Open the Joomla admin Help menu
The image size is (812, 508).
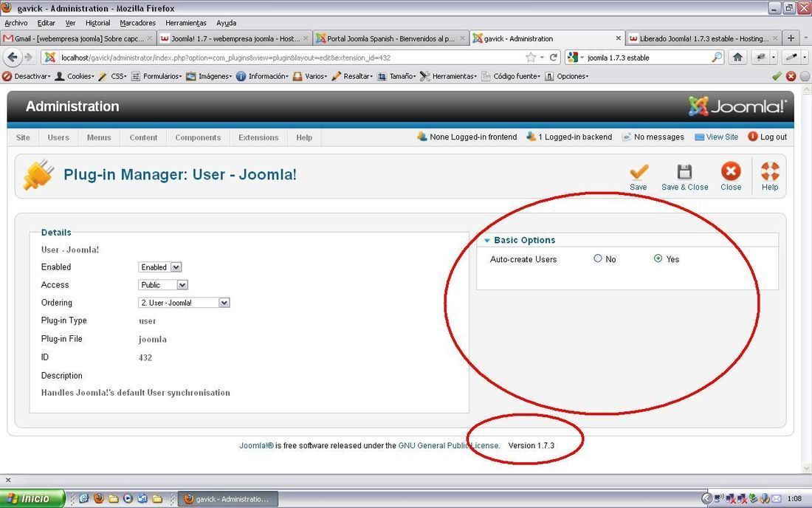pos(304,137)
